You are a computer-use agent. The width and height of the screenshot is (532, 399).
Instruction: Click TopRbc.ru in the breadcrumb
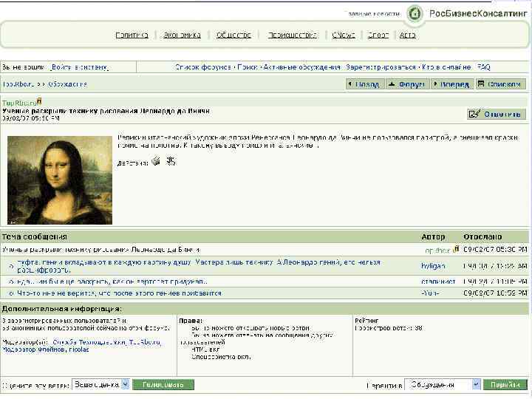[x=18, y=84]
